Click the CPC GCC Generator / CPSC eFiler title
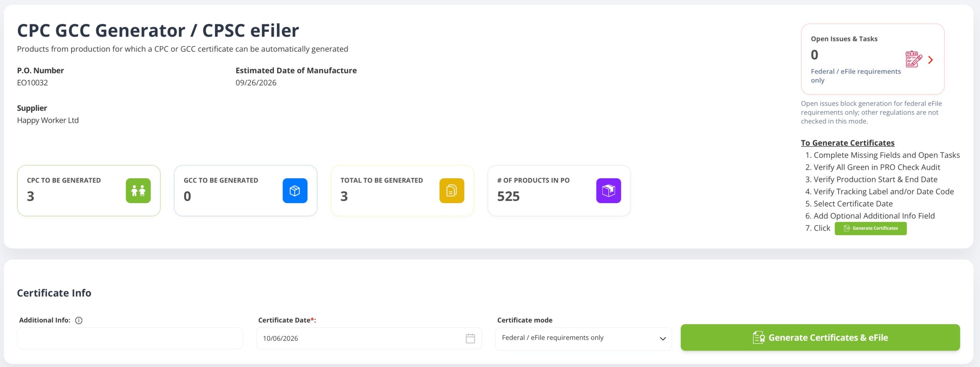The width and height of the screenshot is (980, 367). pyautogui.click(x=158, y=30)
